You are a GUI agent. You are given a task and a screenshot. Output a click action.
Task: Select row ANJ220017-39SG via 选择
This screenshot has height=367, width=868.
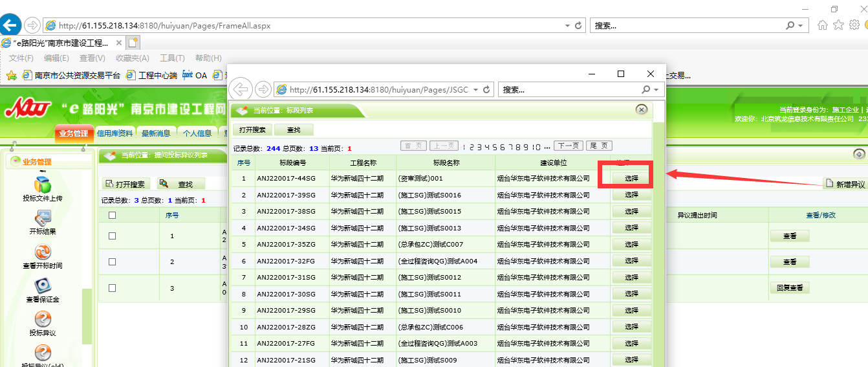631,195
